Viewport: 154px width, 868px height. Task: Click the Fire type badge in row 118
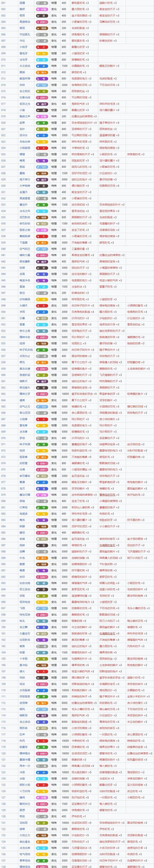[x=42, y=741]
